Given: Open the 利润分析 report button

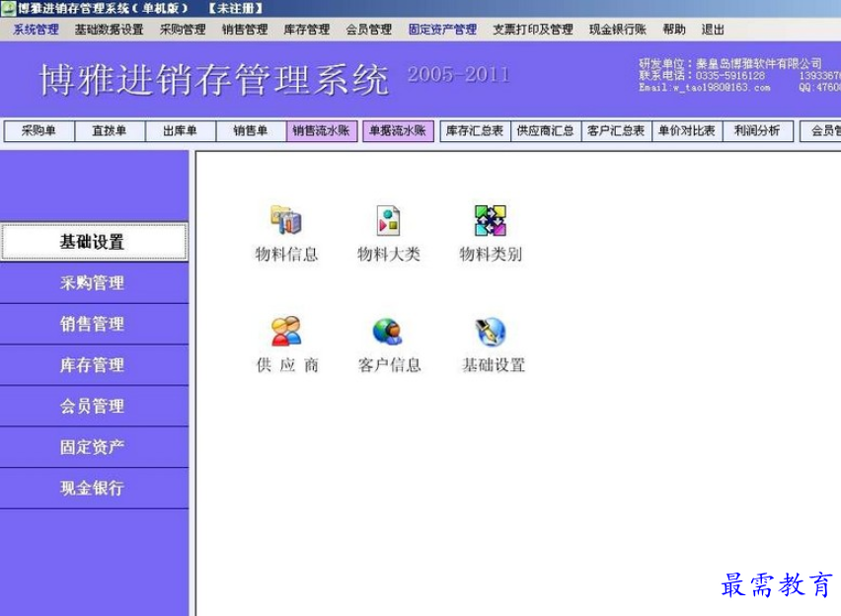Looking at the screenshot, I should tap(757, 131).
